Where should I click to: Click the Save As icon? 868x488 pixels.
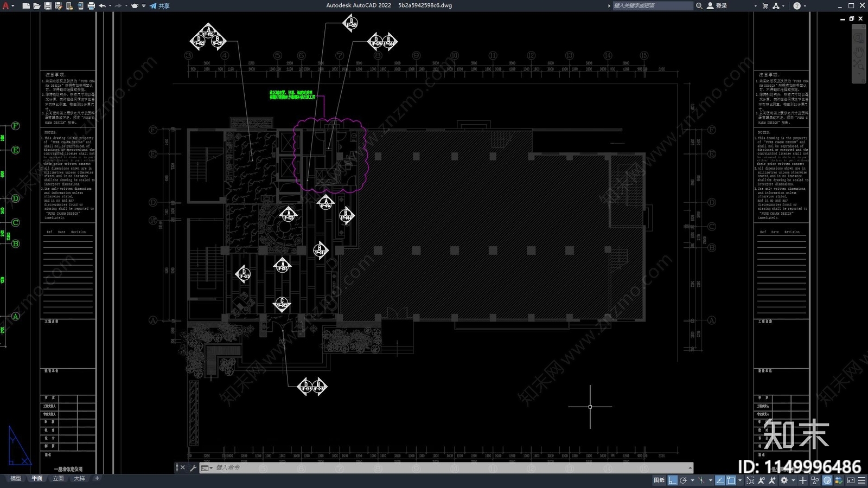[59, 6]
